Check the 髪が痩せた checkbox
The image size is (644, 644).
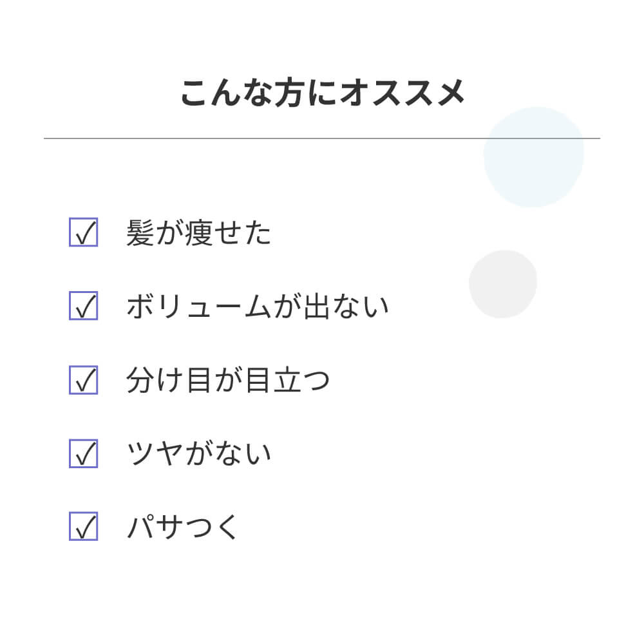click(x=83, y=232)
